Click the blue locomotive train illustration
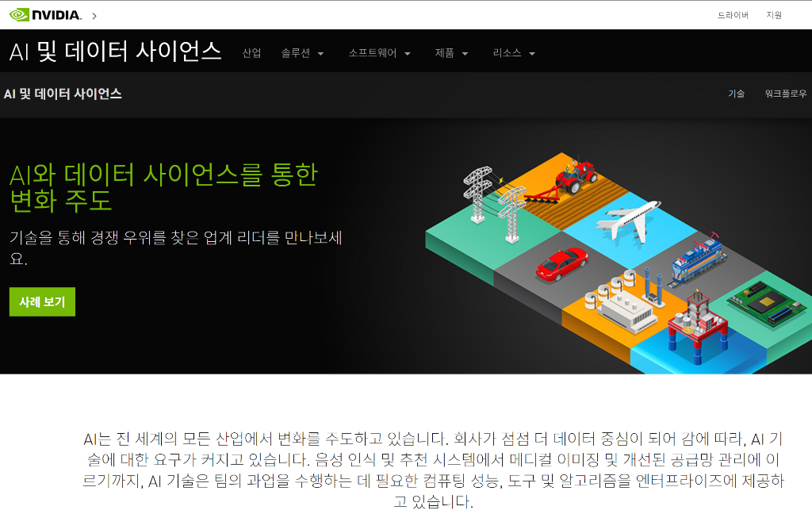The width and height of the screenshot is (812, 514). tap(696, 261)
